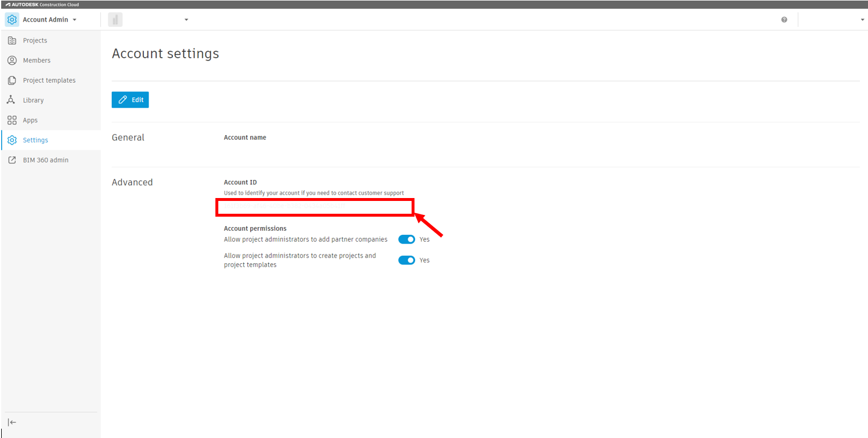Expand the project selector dropdown in the top bar
This screenshot has height=438, width=868.
[186, 19]
